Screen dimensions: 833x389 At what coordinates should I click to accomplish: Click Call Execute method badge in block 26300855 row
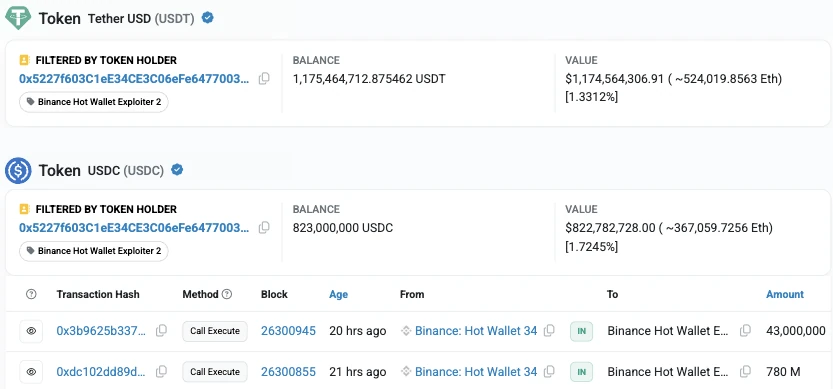click(215, 371)
